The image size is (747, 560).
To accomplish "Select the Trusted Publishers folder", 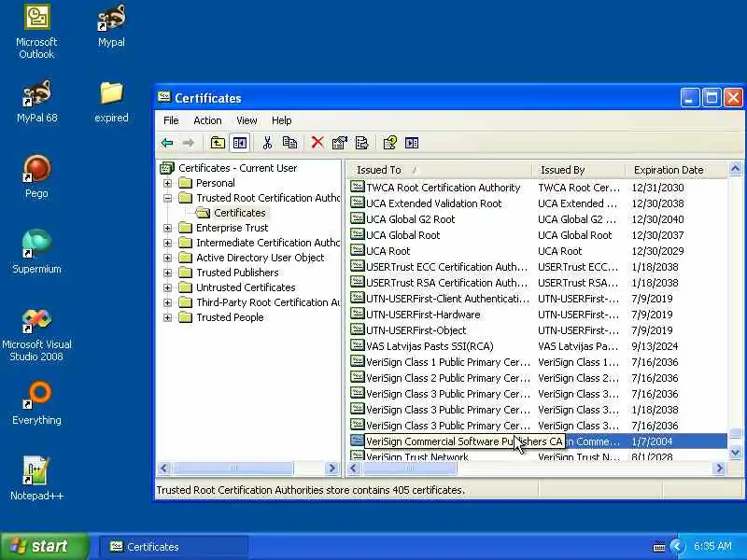I will tap(237, 273).
